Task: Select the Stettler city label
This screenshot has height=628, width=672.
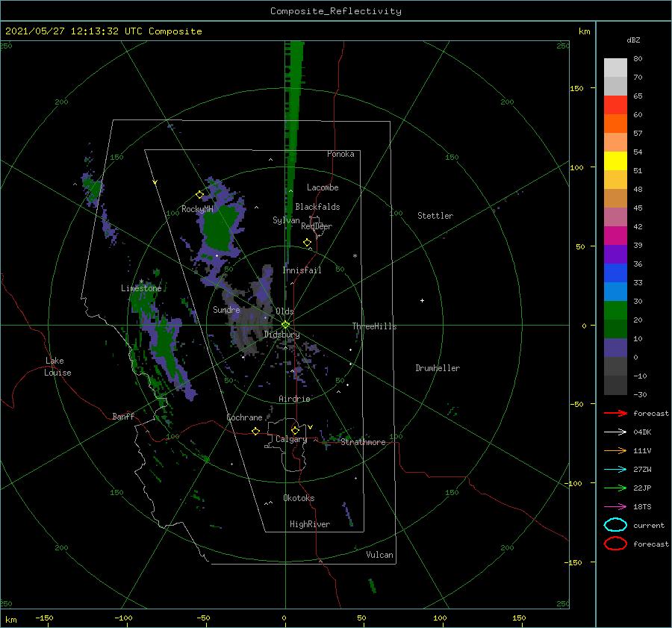Action: 435,216
